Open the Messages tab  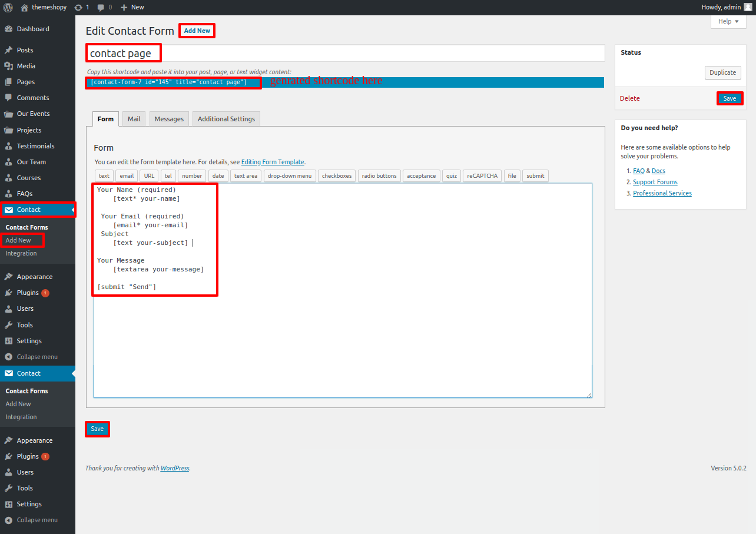point(169,119)
